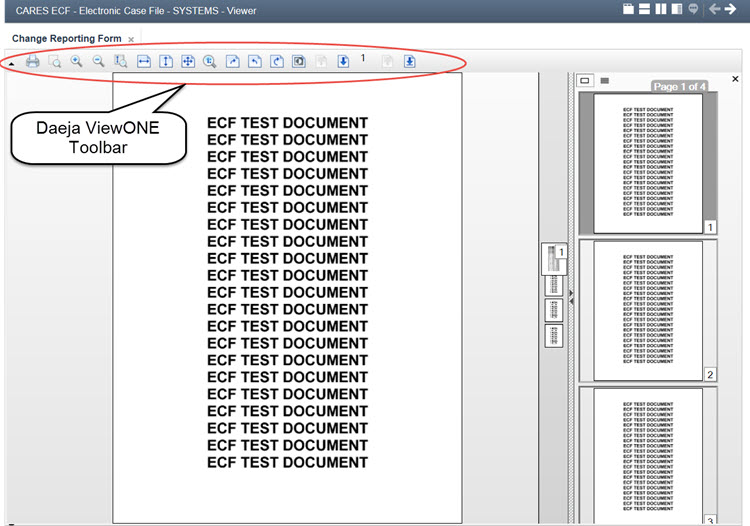
Task: Click the Zoom In magnifier icon
Action: tap(77, 62)
